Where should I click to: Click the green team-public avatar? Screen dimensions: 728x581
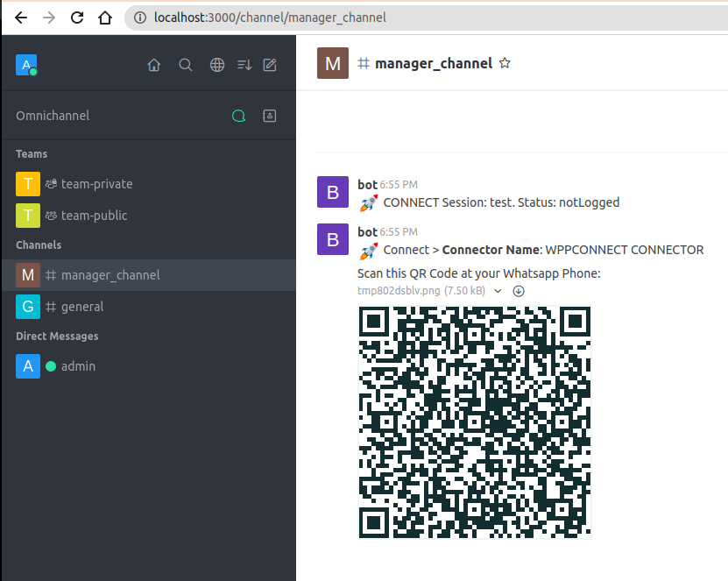tap(28, 216)
